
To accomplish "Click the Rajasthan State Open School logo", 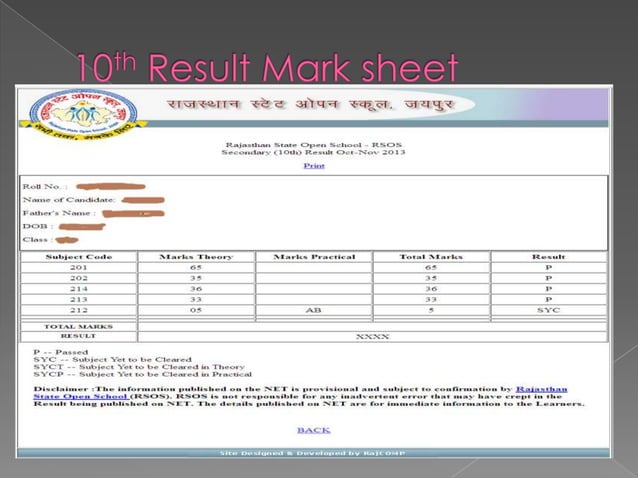I will 83,114.
